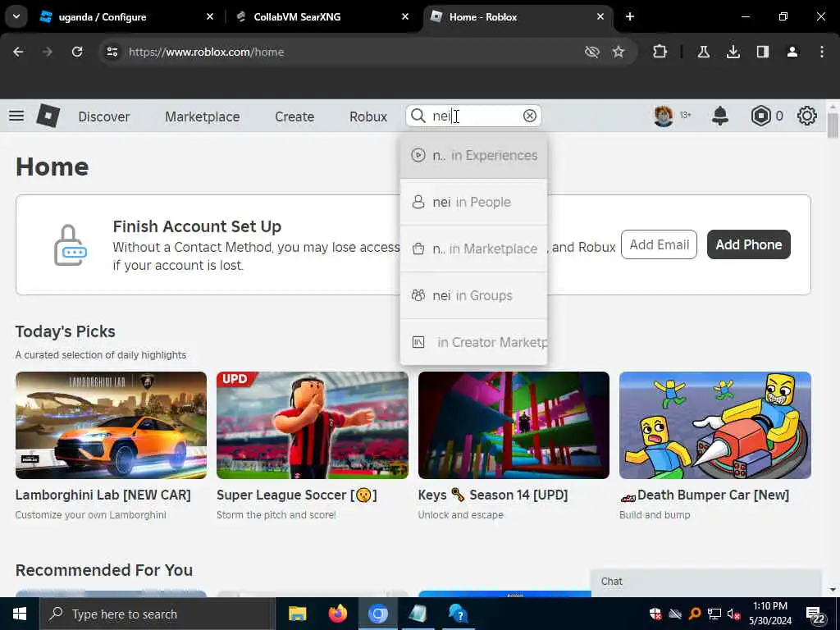Image resolution: width=840 pixels, height=630 pixels.
Task: Open the browser downloads icon
Action: [733, 52]
